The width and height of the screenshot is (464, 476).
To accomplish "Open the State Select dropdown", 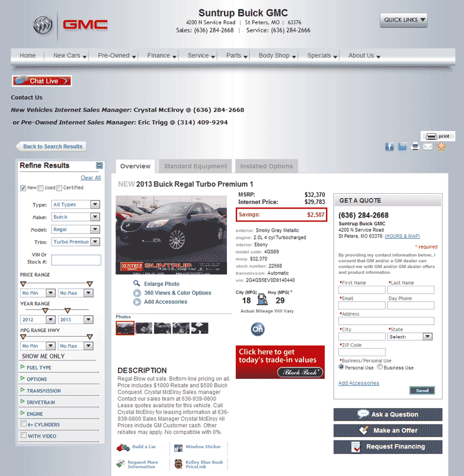I will [410, 337].
